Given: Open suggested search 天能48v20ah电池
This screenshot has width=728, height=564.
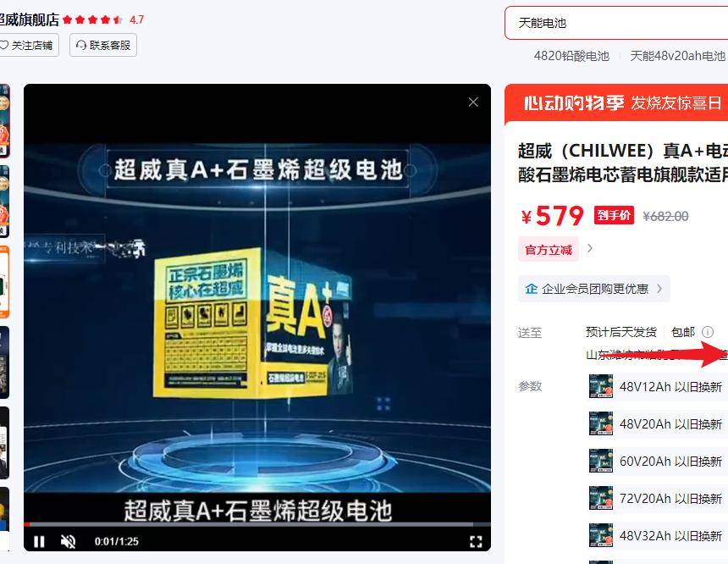Looking at the screenshot, I should pos(677,56).
